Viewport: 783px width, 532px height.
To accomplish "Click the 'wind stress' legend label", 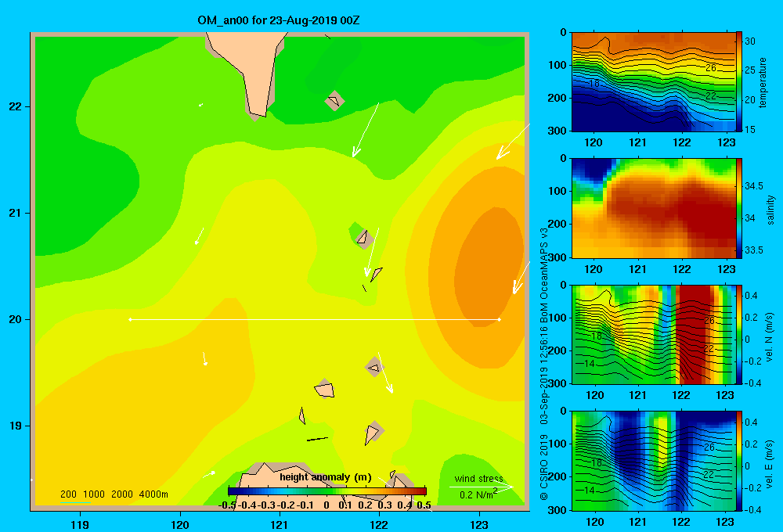I will point(479,479).
